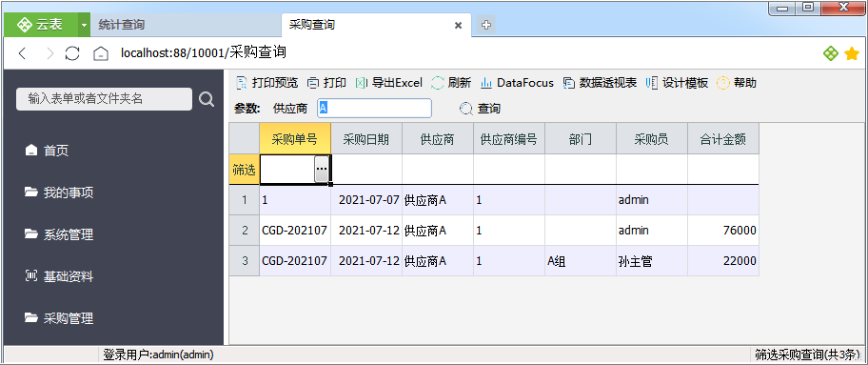Focus the 输入表单或者文件夹名 search box

click(104, 99)
